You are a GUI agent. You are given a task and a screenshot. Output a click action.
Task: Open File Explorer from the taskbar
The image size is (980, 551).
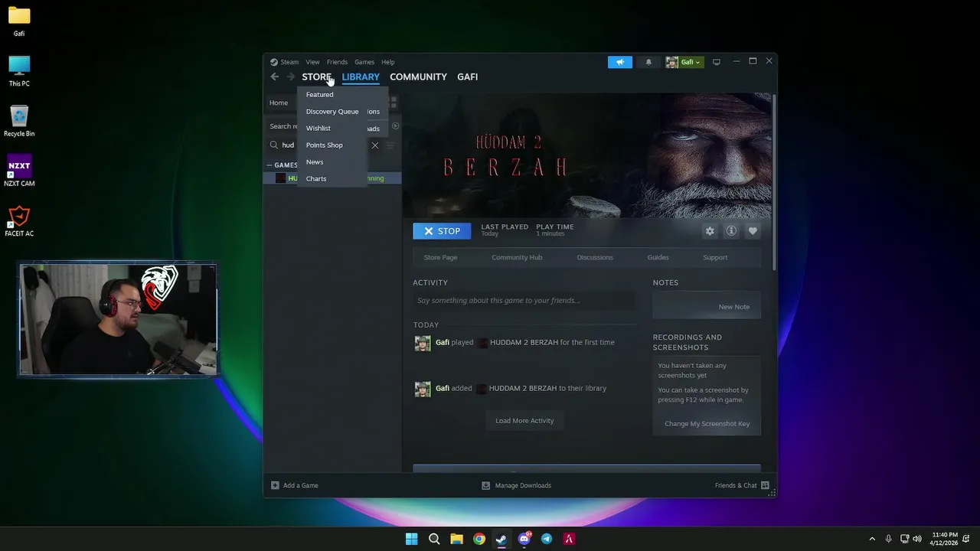pyautogui.click(x=456, y=539)
